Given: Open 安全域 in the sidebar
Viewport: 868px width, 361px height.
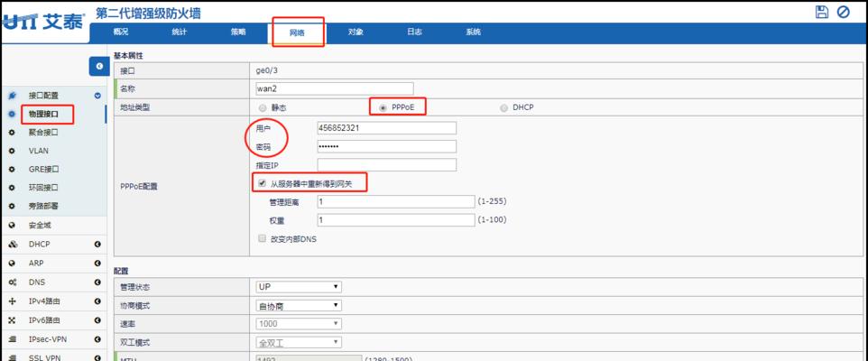Looking at the screenshot, I should 40,226.
